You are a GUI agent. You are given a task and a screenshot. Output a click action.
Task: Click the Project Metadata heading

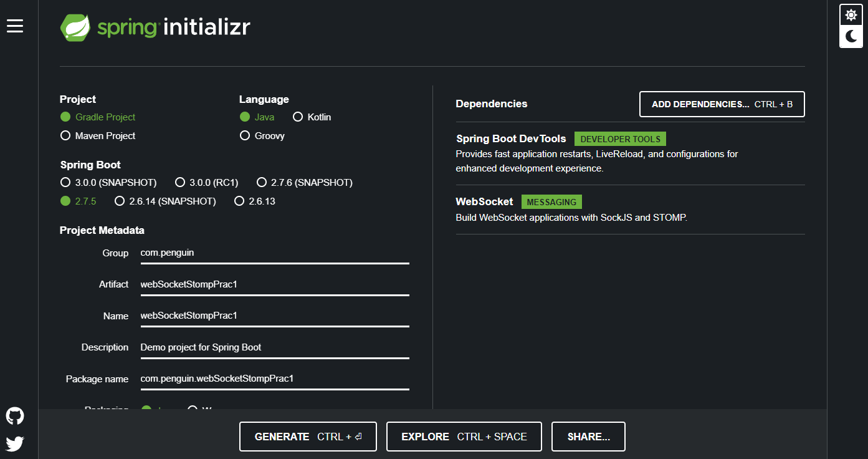pyautogui.click(x=102, y=231)
